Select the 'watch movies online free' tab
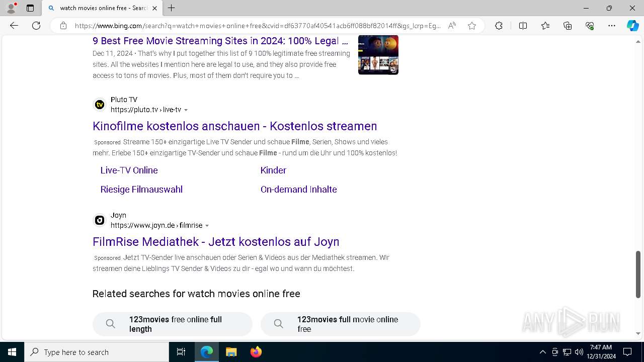 tap(103, 8)
